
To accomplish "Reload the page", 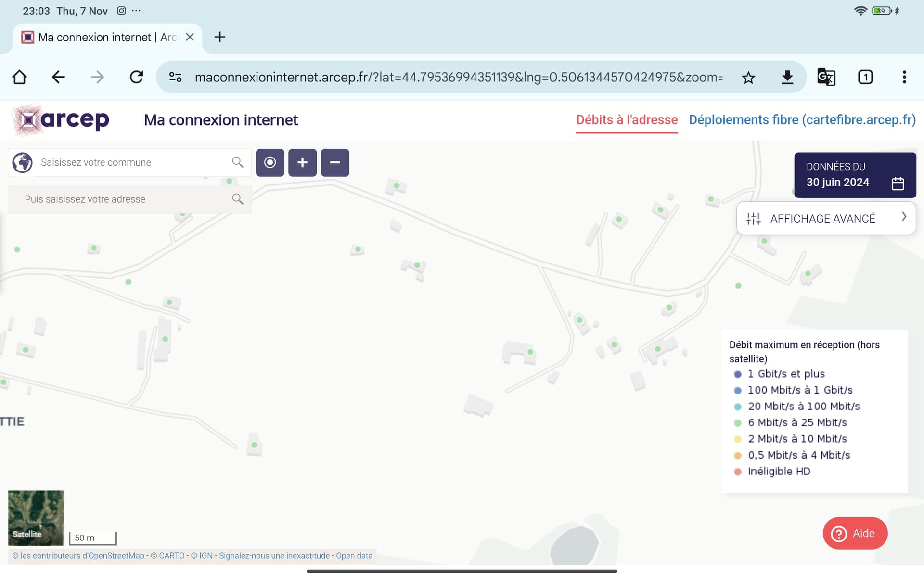I will point(136,77).
